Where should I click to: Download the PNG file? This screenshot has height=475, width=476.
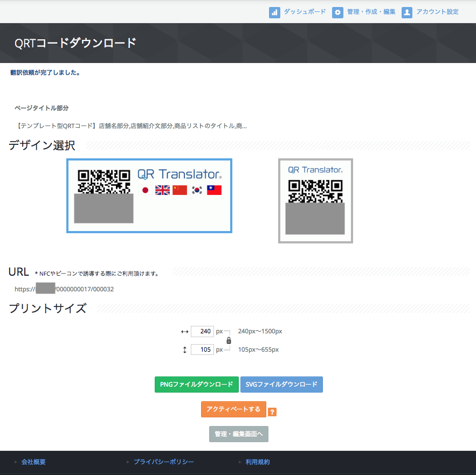coord(197,385)
